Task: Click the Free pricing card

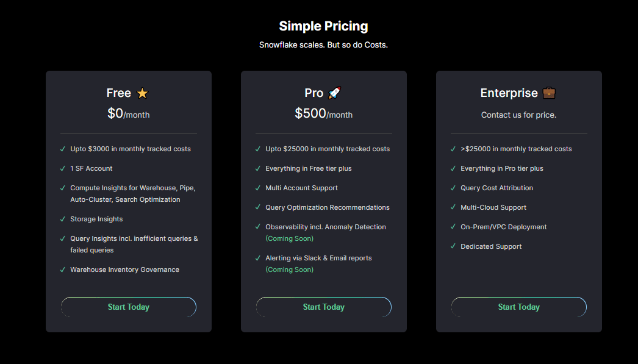Action: (128, 201)
